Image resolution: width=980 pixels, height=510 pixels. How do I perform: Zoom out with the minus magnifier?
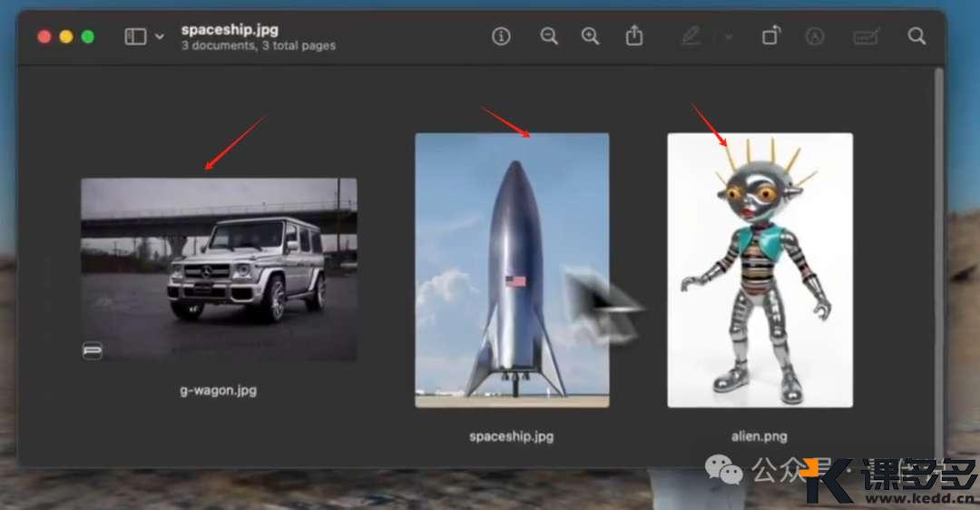[x=549, y=35]
